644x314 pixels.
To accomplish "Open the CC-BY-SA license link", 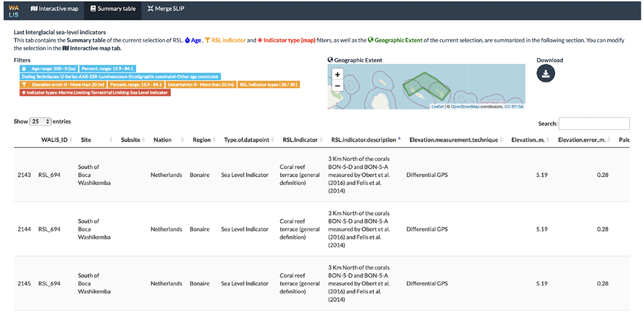I will click(514, 107).
